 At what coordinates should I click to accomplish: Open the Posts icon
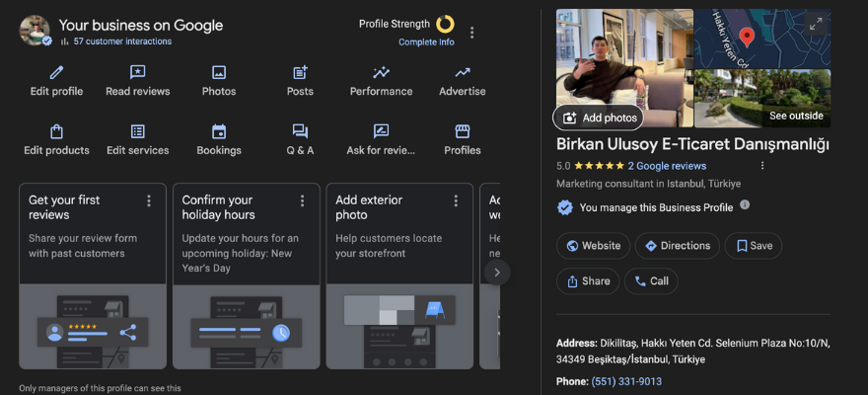300,72
